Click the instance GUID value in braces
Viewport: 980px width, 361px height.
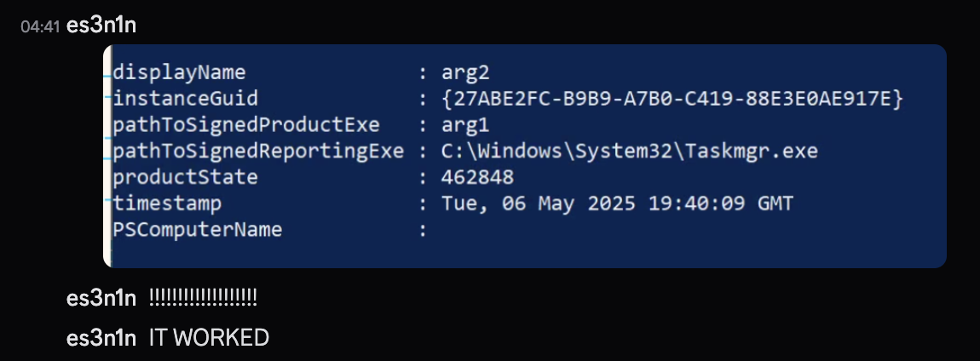672,99
